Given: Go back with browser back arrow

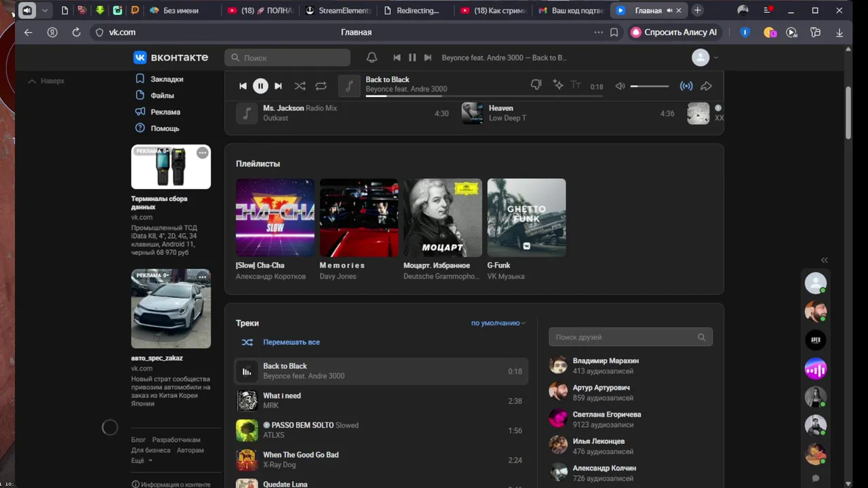Looking at the screenshot, I should (x=28, y=33).
